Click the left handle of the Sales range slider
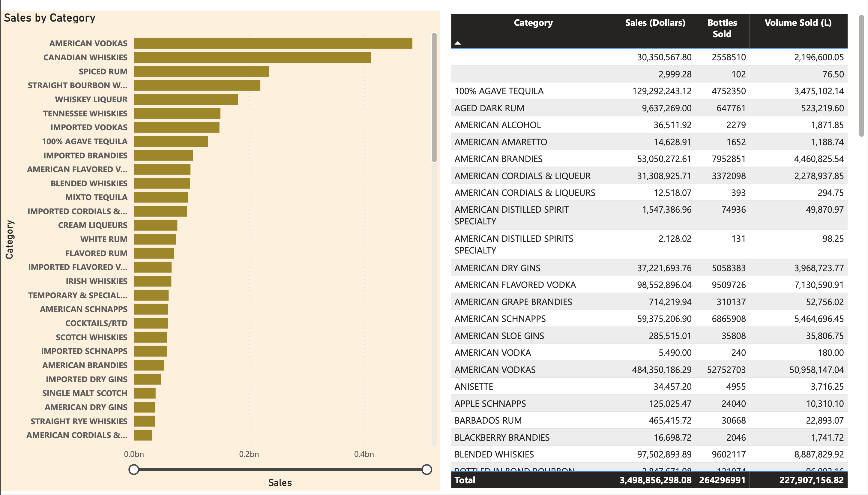Screen dimensions: 868x495 point(134,469)
